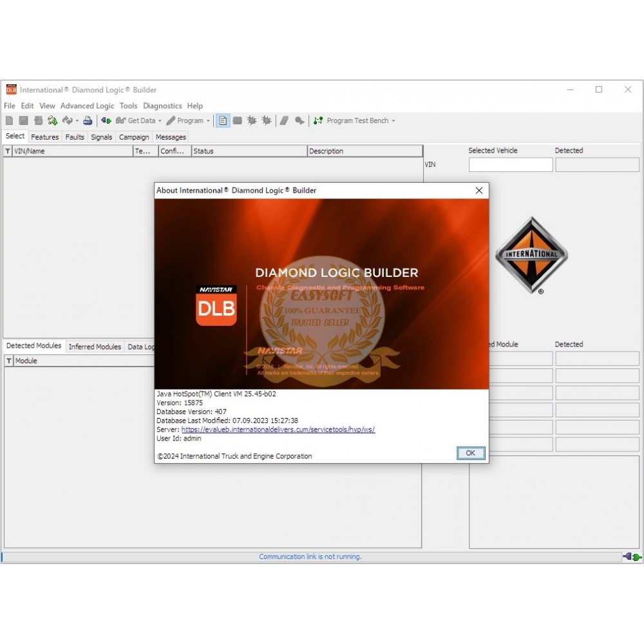Toggle the highlighted document view icon
The image size is (644, 644).
point(223,120)
